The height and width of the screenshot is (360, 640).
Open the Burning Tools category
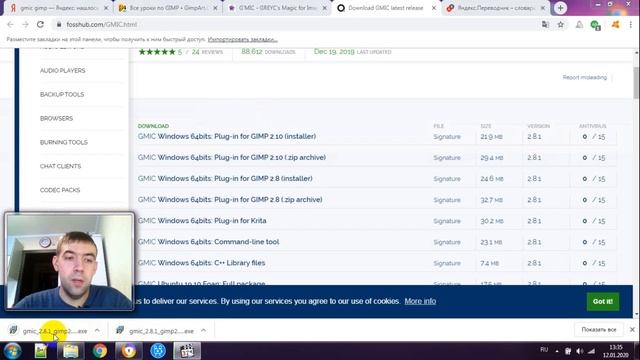coord(64,142)
